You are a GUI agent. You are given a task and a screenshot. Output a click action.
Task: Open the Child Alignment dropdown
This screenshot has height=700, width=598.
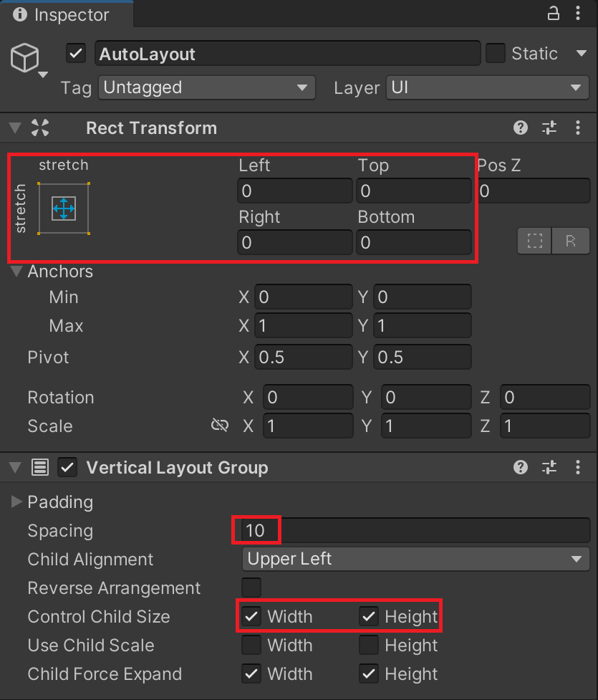point(415,559)
